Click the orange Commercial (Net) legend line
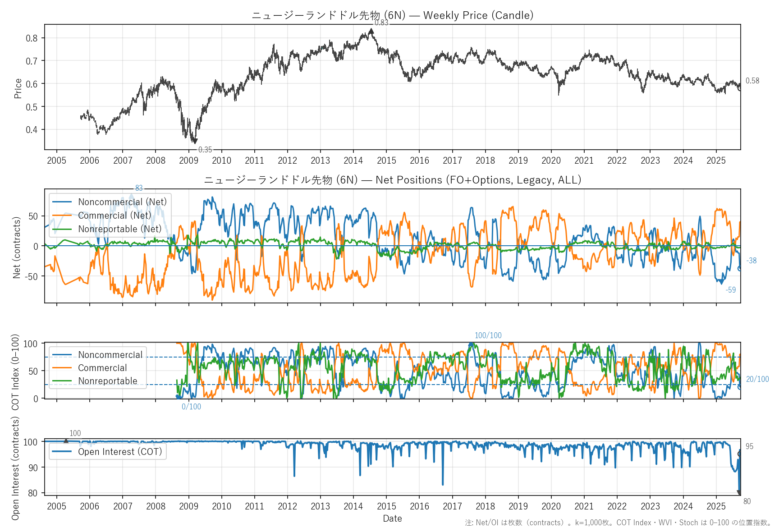The width and height of the screenshot is (779, 532). pyautogui.click(x=62, y=216)
